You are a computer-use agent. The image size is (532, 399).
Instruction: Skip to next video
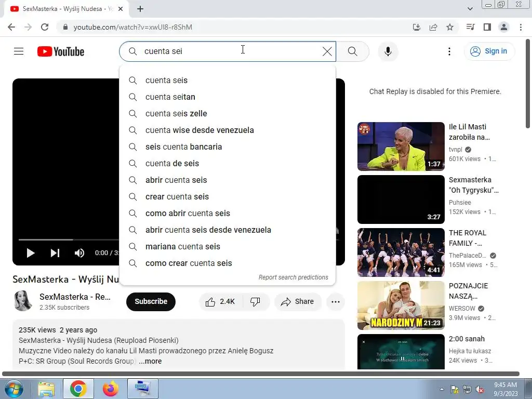coord(55,253)
